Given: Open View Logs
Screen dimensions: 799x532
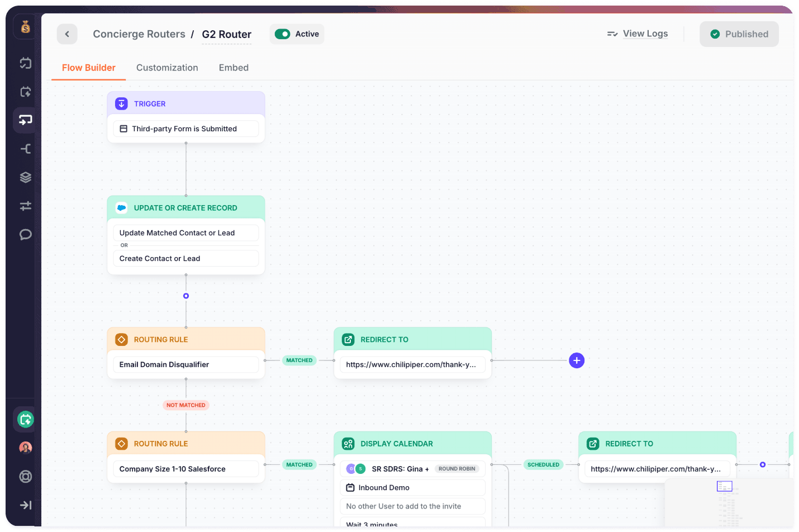Looking at the screenshot, I should pos(638,34).
